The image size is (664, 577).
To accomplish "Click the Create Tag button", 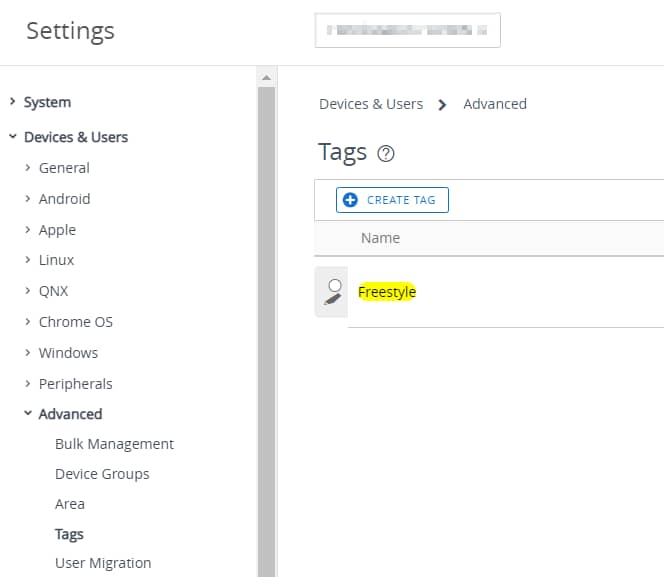I will click(392, 200).
